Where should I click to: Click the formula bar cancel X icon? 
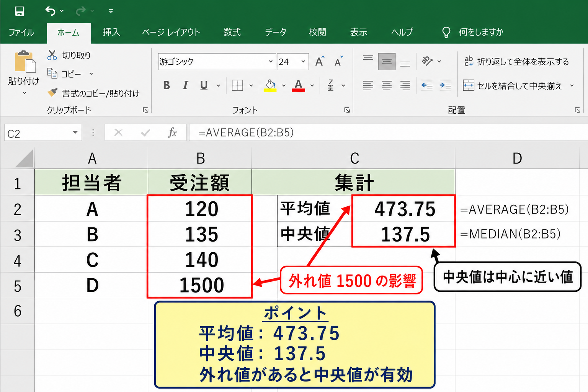[x=119, y=133]
